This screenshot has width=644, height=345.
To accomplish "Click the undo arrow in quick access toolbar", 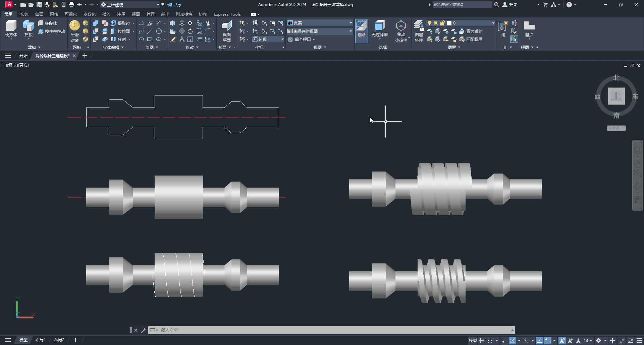I will (79, 5).
